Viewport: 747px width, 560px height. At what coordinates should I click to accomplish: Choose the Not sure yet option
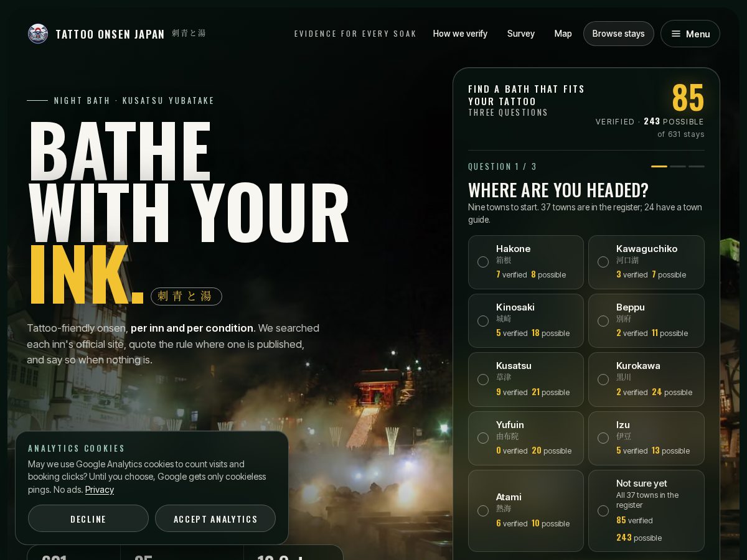[646, 511]
